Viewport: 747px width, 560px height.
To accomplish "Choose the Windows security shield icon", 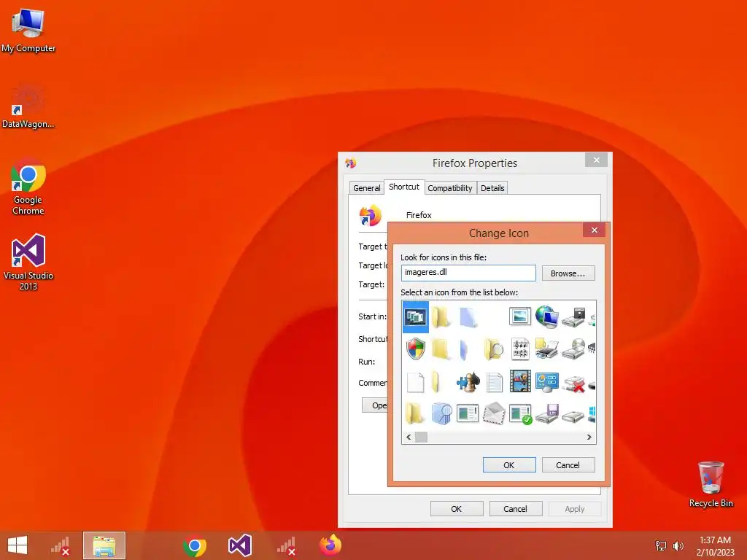I will click(415, 349).
